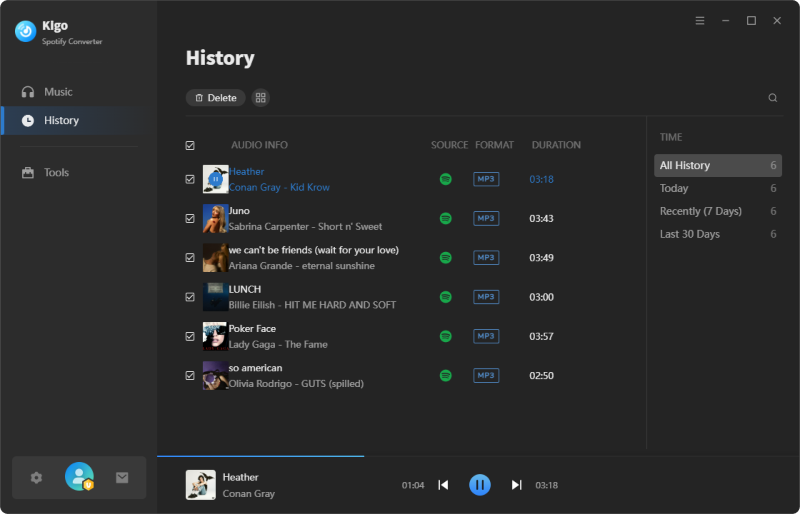Uncheck the Poker Face checkbox

pyautogui.click(x=190, y=336)
